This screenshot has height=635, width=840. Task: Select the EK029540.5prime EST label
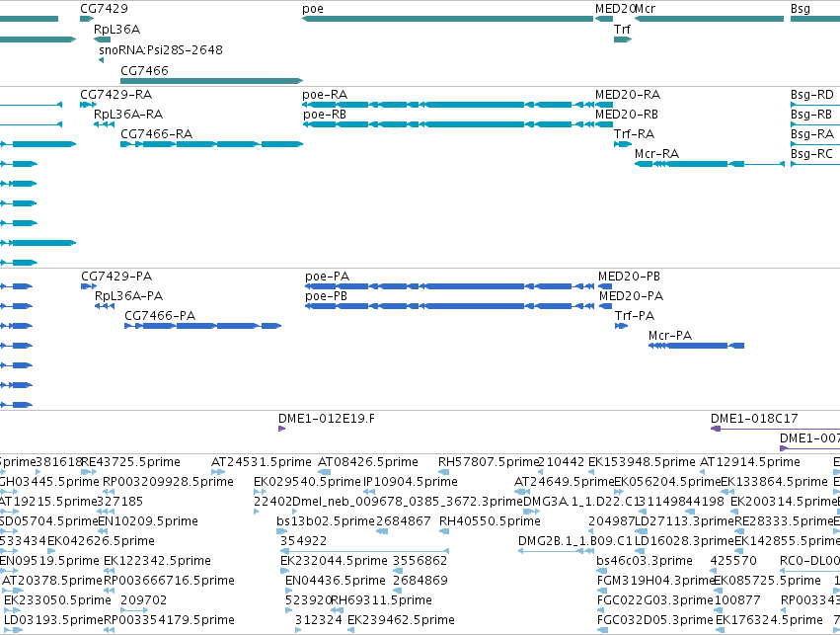click(x=308, y=482)
